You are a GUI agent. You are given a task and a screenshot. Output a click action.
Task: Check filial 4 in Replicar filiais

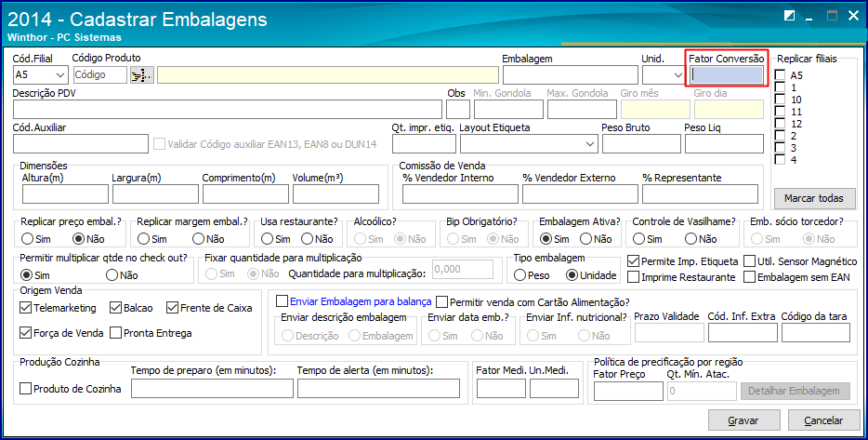(780, 160)
